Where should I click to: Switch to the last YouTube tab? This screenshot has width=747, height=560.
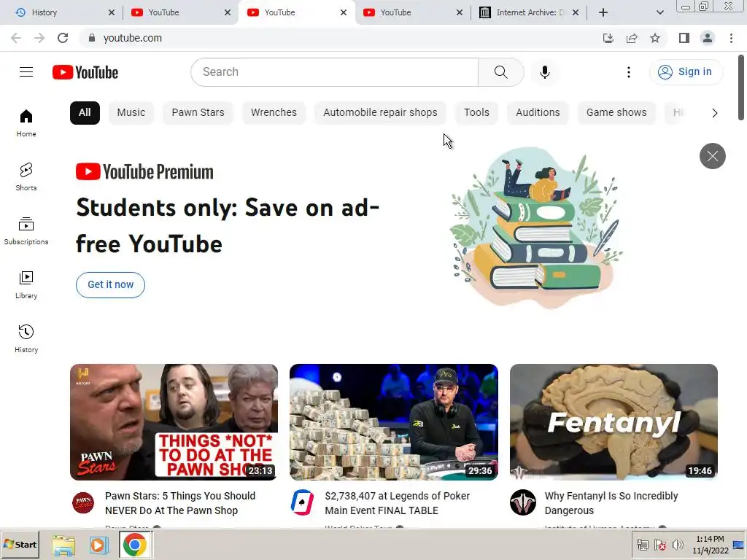tap(409, 12)
